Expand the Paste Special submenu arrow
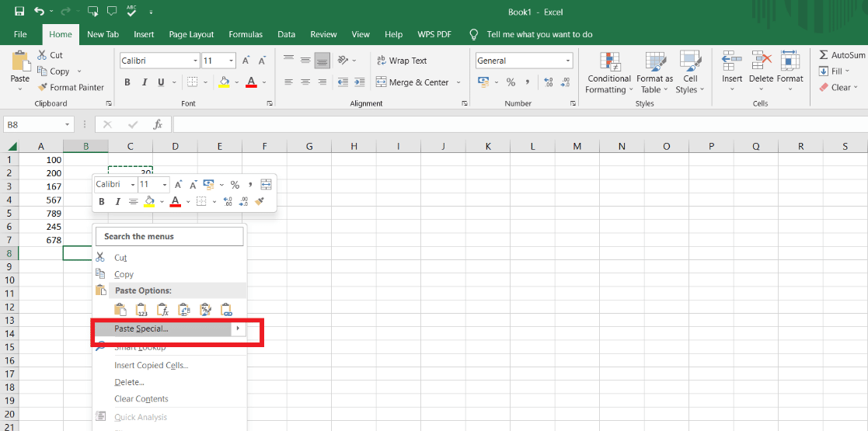868x431 pixels. pos(238,328)
